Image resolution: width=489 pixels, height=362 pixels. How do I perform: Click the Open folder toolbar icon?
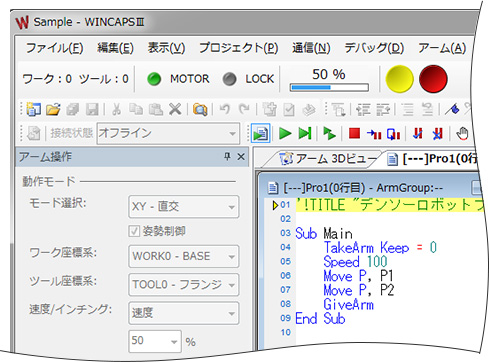pos(53,109)
